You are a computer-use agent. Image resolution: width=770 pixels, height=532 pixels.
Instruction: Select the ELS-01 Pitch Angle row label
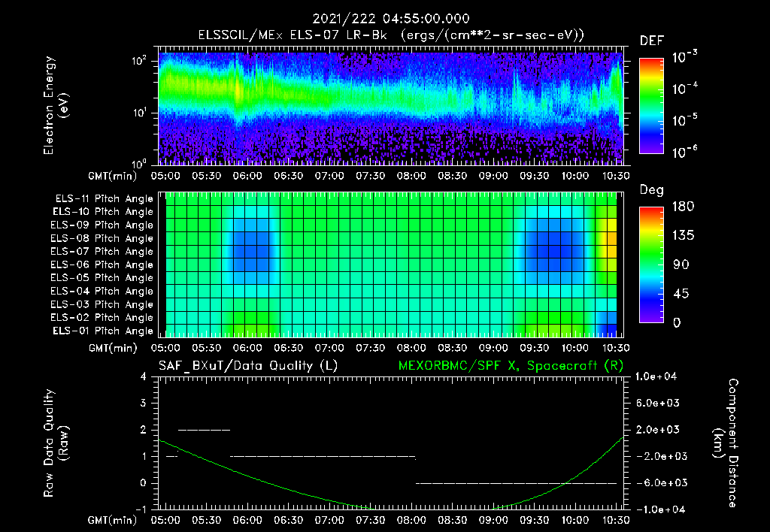click(103, 331)
